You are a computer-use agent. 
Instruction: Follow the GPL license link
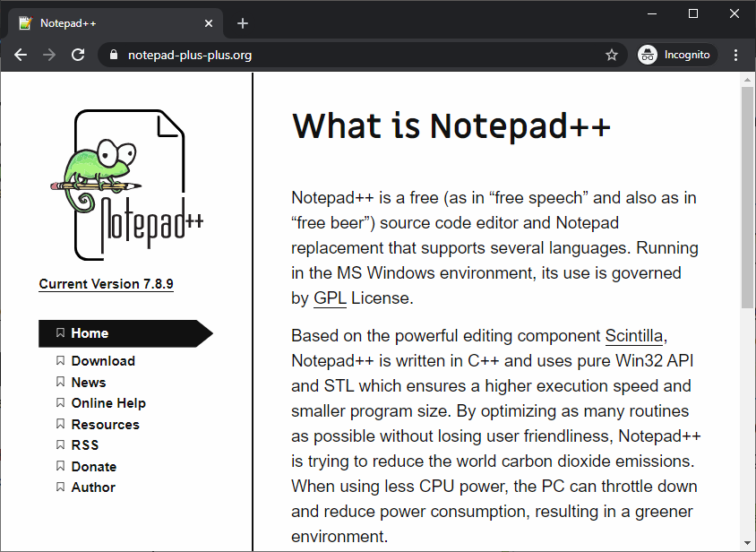pyautogui.click(x=330, y=298)
